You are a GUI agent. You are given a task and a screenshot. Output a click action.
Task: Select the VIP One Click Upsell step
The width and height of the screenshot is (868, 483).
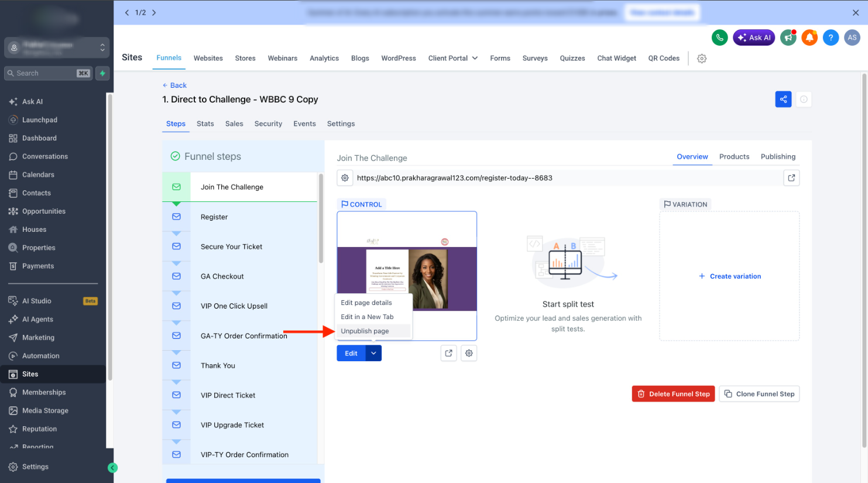(240, 306)
